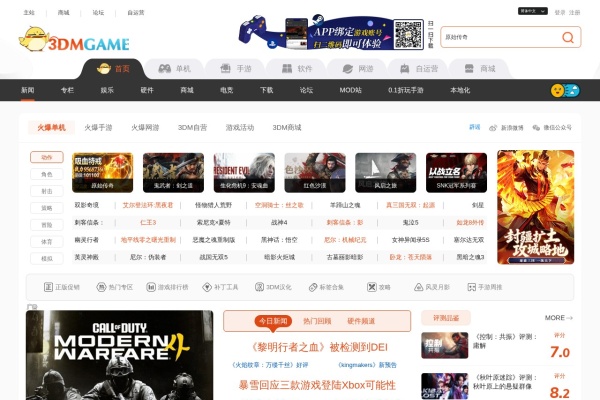The image size is (600, 400).
Task: Click the 新浪微博 Weibo icon link
Action: [506, 128]
